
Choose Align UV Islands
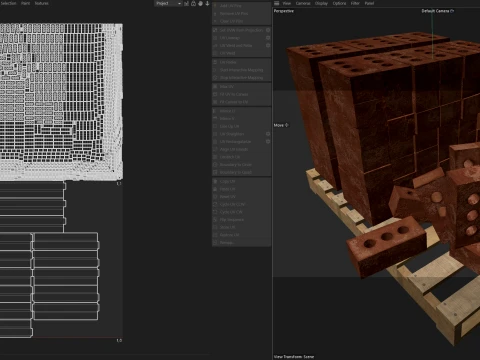(242, 149)
